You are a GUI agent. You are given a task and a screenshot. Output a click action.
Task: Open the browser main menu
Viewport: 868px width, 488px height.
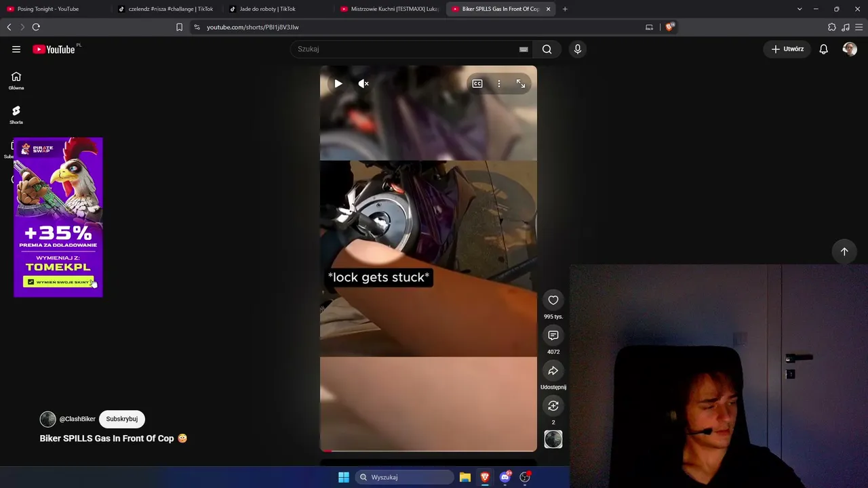tap(859, 27)
